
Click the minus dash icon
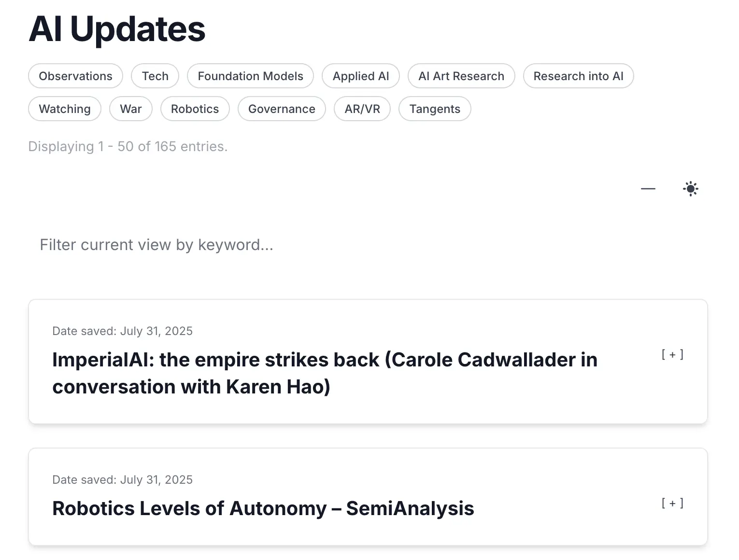pos(648,188)
